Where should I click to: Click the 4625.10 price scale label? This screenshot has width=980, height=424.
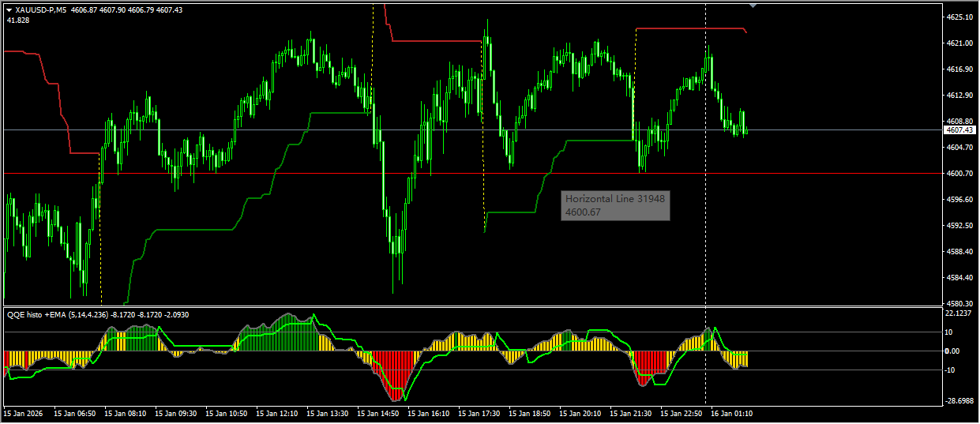959,17
